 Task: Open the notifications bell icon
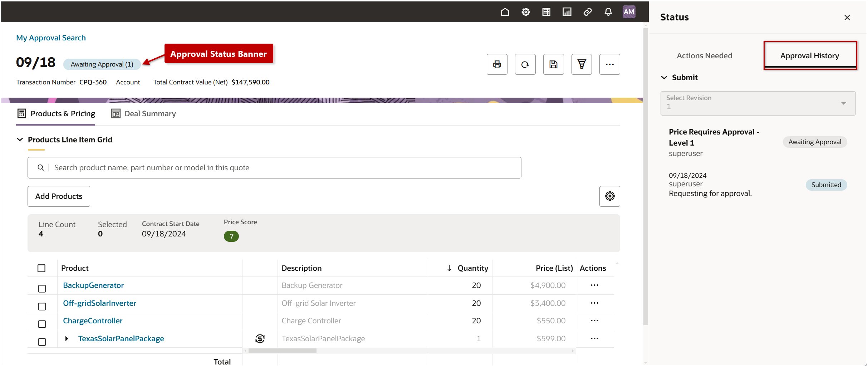tap(608, 12)
